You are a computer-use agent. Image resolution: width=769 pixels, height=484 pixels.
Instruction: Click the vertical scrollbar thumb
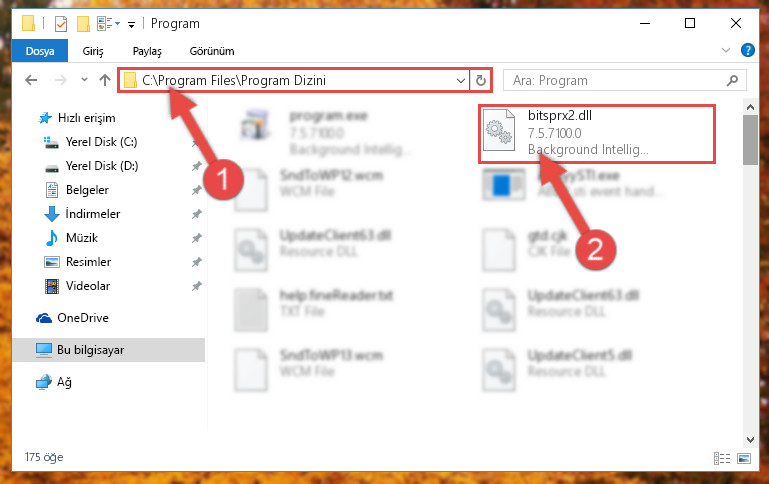(750, 140)
